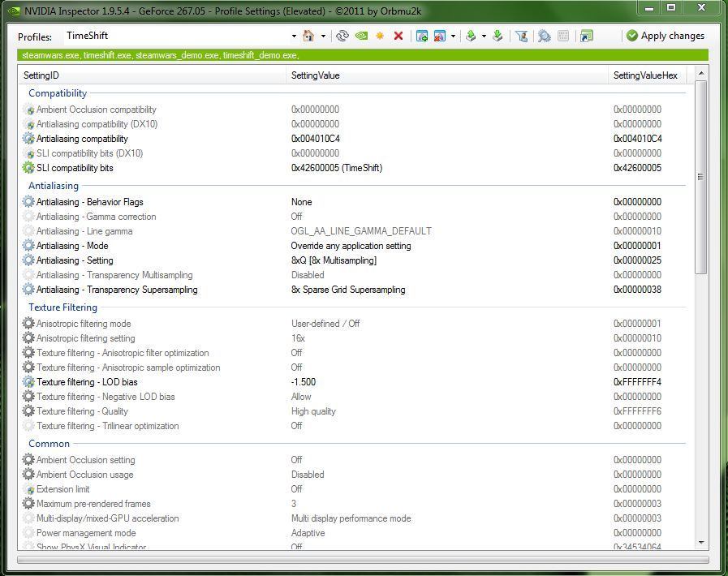Select the LOD bias value '-1.500'
The width and height of the screenshot is (728, 576).
[x=304, y=381]
